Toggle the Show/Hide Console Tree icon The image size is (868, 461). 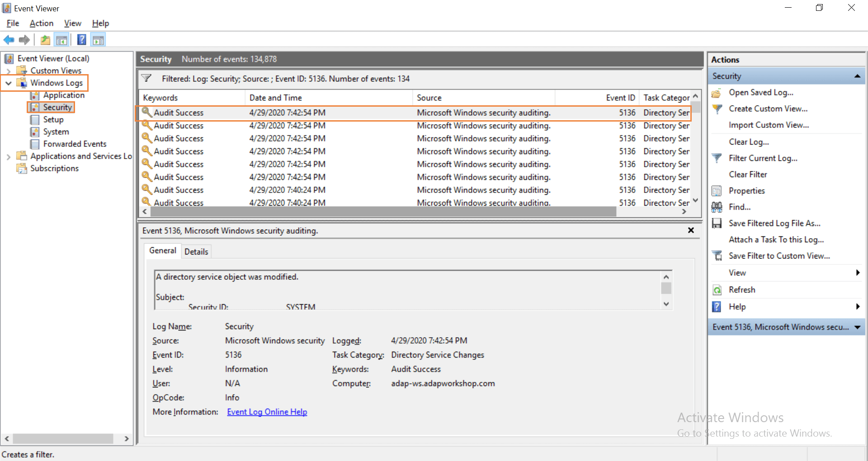click(x=61, y=40)
